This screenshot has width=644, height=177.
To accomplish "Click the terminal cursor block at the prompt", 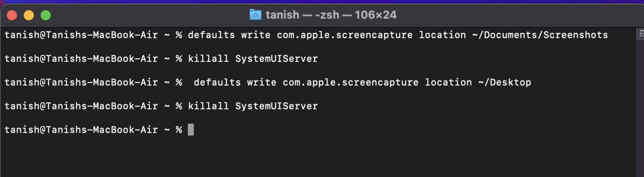I will [191, 129].
